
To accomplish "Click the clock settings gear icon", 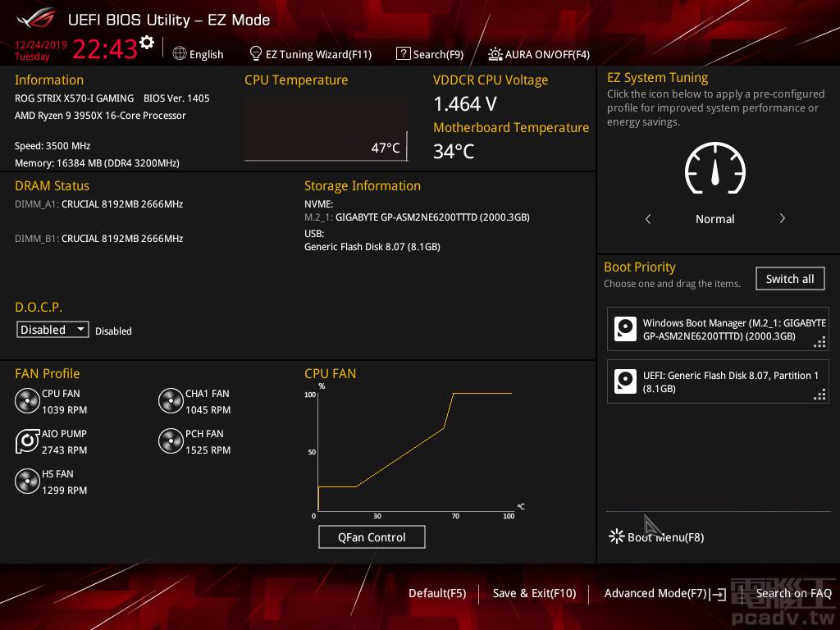I will [147, 43].
